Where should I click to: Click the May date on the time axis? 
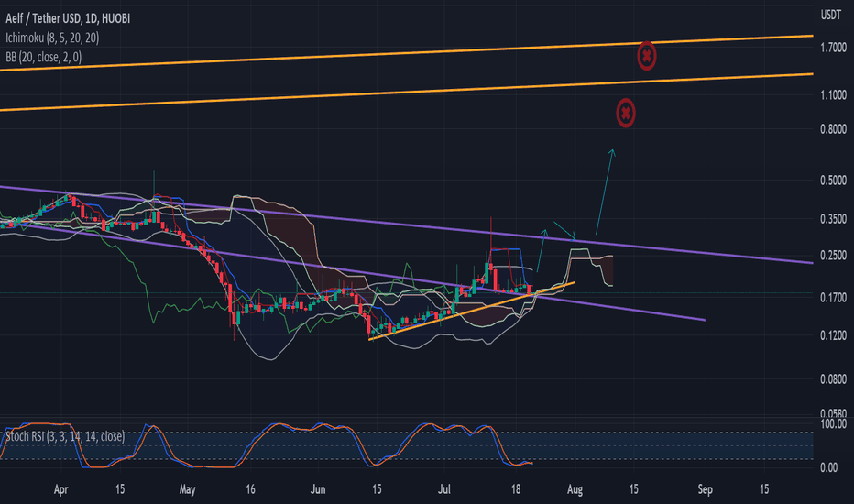(x=187, y=489)
